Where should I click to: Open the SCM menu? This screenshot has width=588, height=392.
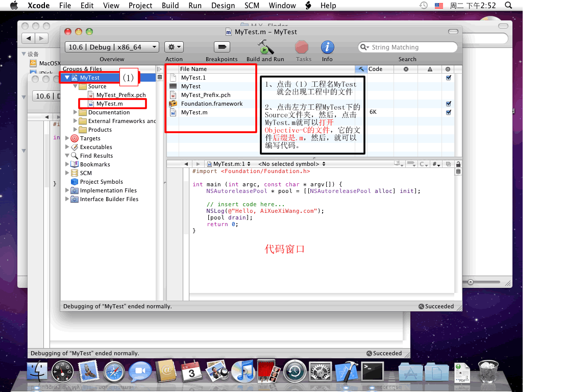coord(252,5)
